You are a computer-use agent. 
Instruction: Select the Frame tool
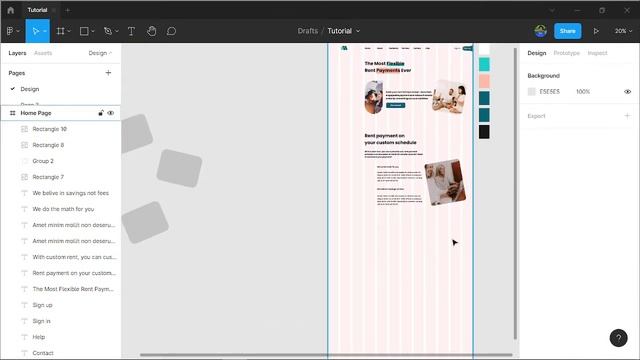(60, 31)
